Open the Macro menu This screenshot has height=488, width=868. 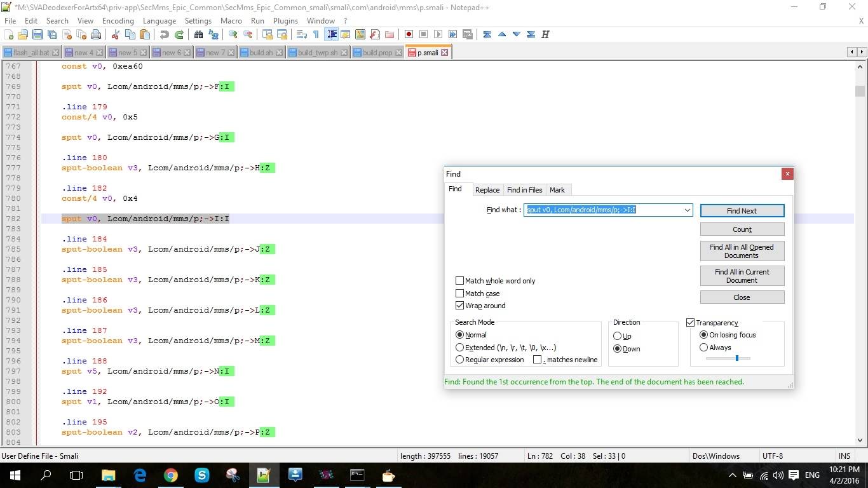point(231,20)
